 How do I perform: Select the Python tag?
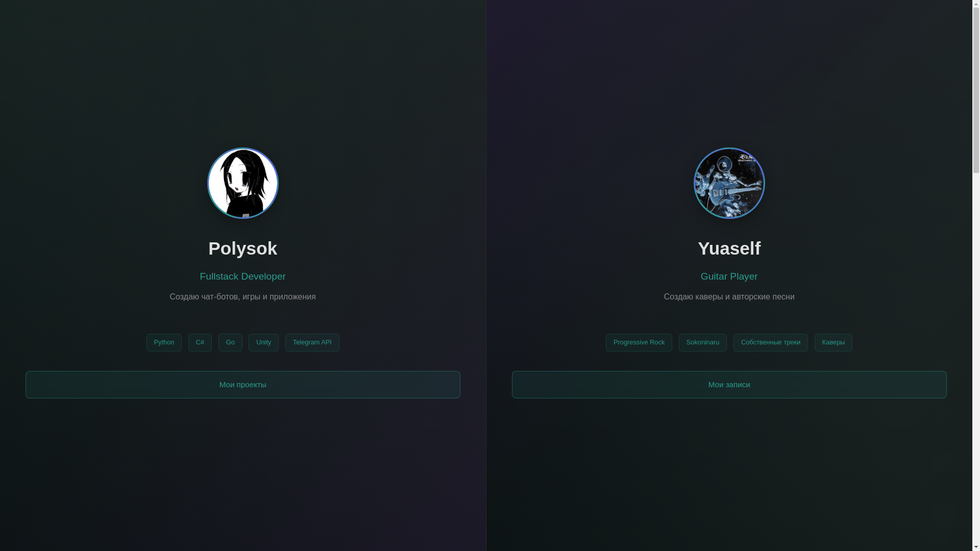tap(164, 342)
